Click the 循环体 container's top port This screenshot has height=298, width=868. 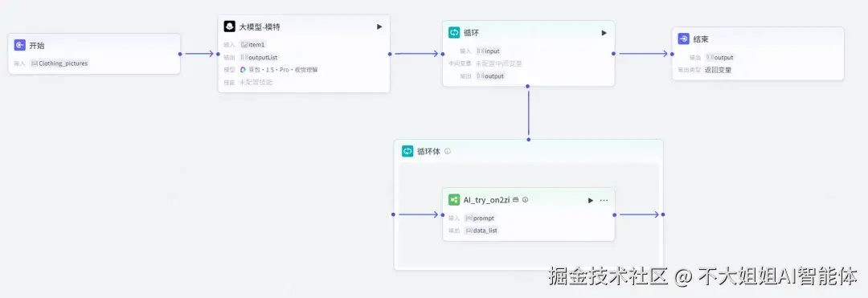click(528, 139)
